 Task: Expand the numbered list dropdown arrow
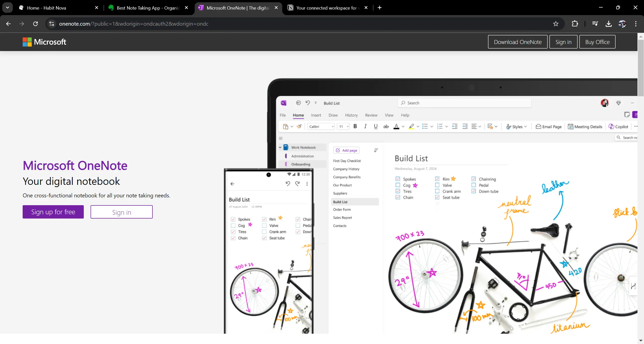(447, 126)
